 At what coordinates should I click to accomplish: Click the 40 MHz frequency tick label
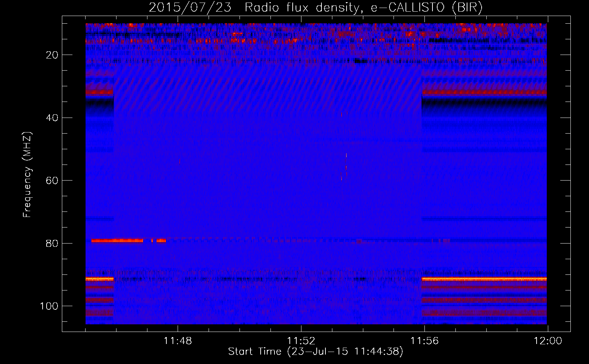pos(52,118)
